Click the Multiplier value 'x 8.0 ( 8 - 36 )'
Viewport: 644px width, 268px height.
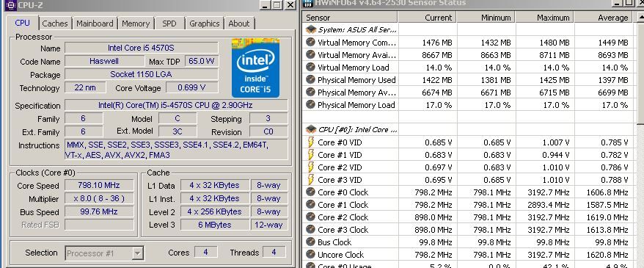[x=99, y=198]
